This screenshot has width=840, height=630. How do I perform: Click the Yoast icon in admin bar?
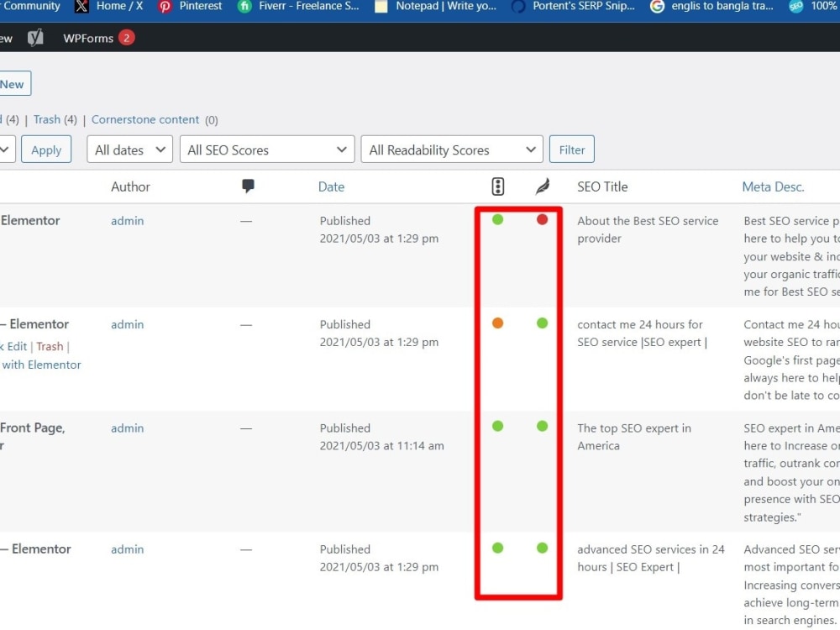coord(35,38)
